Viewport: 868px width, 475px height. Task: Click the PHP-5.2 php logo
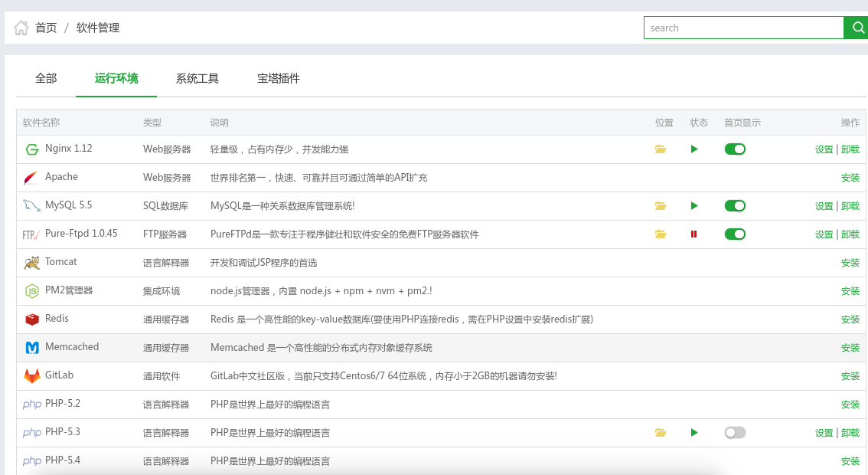point(32,405)
